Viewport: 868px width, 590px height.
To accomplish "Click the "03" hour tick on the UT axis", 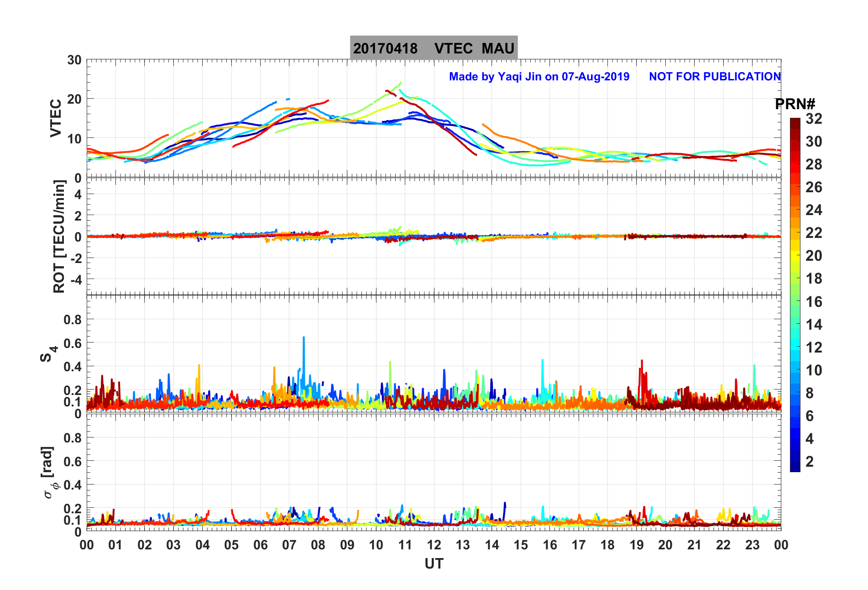I will click(173, 545).
